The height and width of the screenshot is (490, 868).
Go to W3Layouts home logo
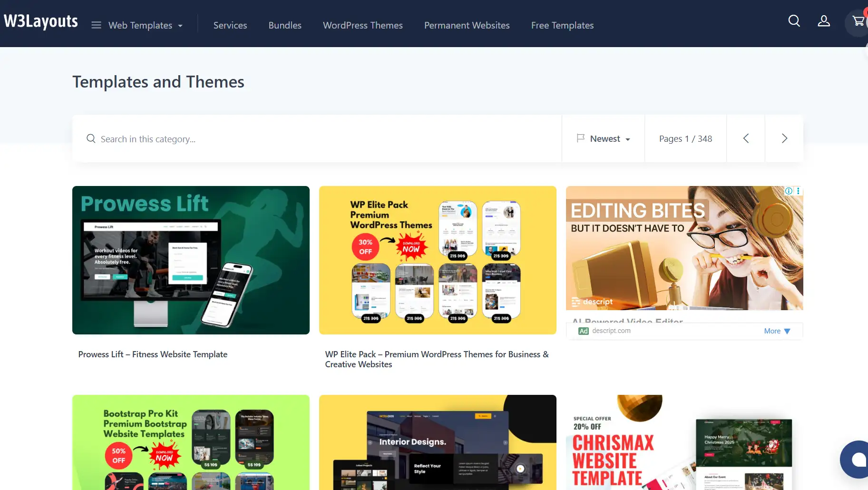pyautogui.click(x=41, y=21)
